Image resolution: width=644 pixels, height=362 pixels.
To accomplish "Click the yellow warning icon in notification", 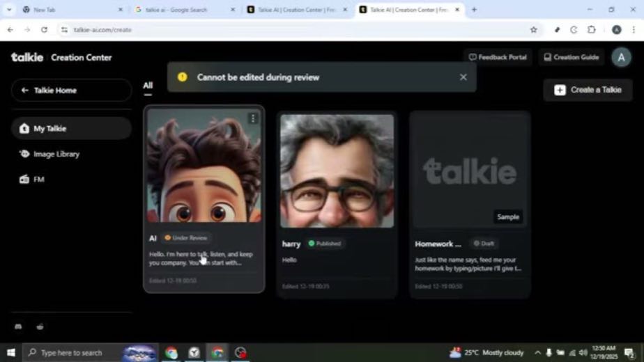I will pos(183,77).
